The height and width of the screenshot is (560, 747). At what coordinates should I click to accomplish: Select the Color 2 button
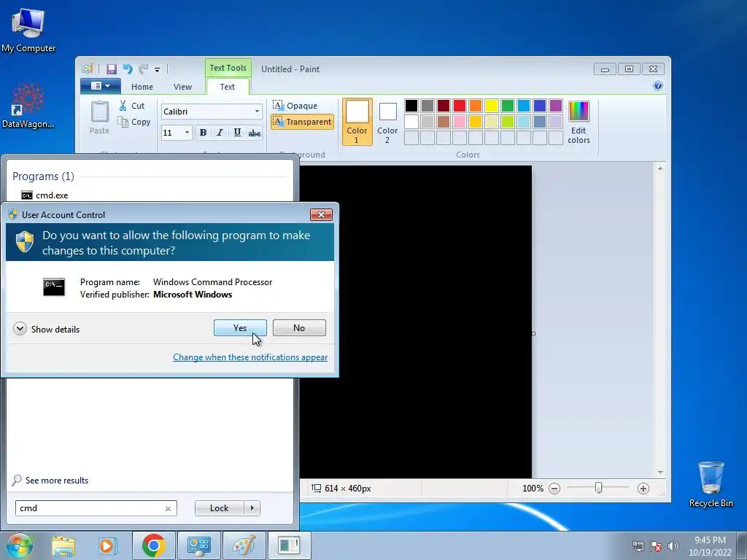[387, 122]
